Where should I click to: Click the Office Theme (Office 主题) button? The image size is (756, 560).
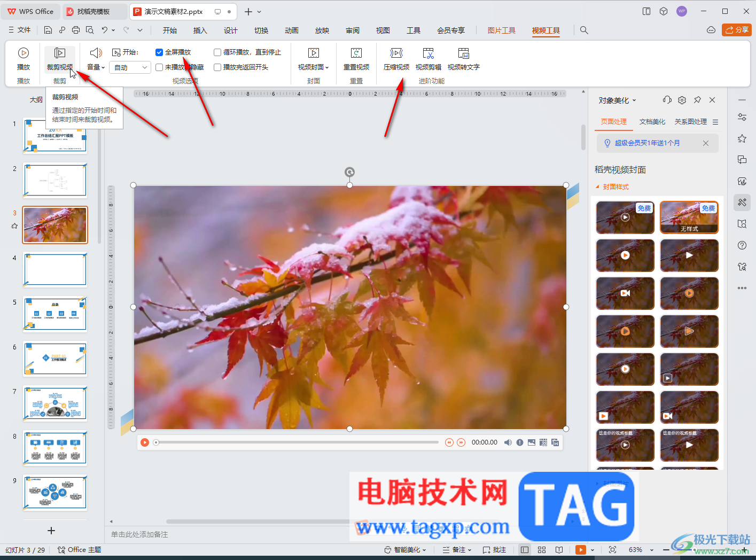tap(79, 550)
